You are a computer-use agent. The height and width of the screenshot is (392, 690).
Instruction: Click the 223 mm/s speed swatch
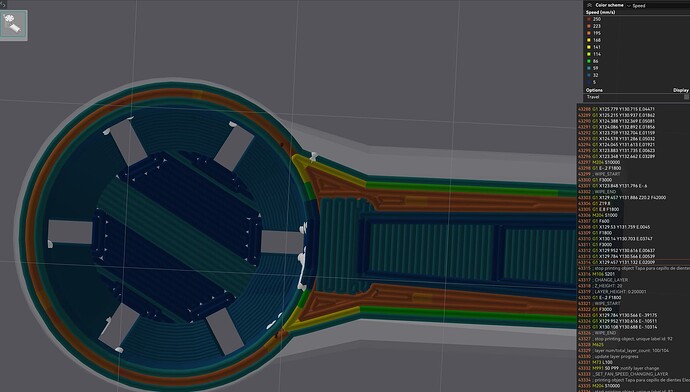[x=589, y=26]
